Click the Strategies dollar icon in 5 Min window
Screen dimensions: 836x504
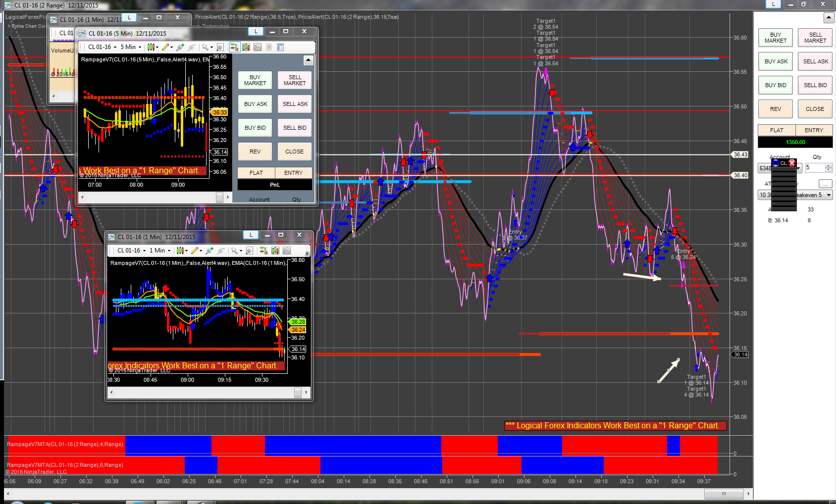[269, 47]
